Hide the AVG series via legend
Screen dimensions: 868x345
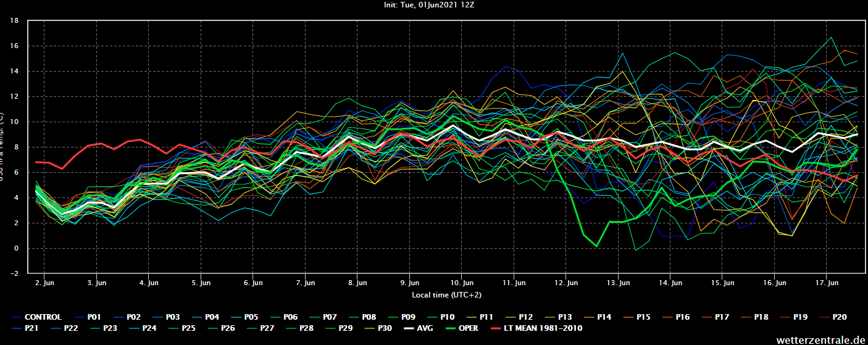424,328
